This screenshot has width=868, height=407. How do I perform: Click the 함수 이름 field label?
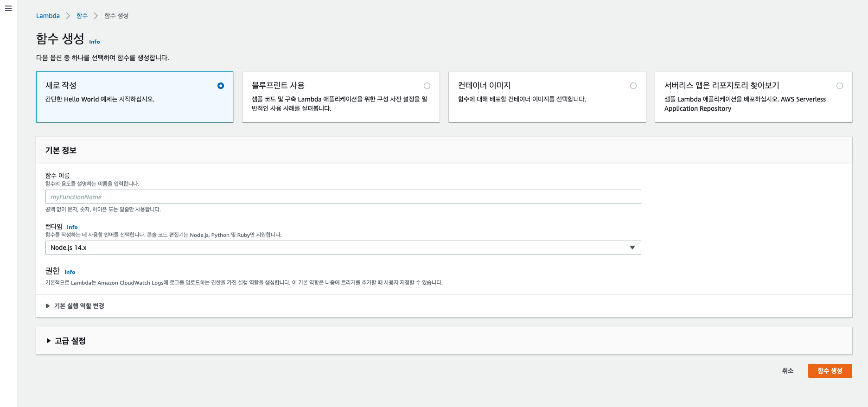click(57, 175)
